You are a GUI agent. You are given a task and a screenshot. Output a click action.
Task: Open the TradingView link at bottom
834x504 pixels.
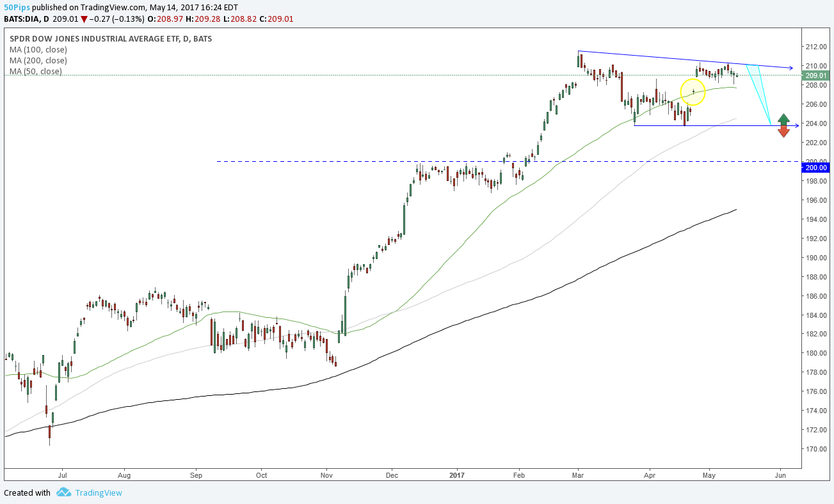click(x=98, y=492)
